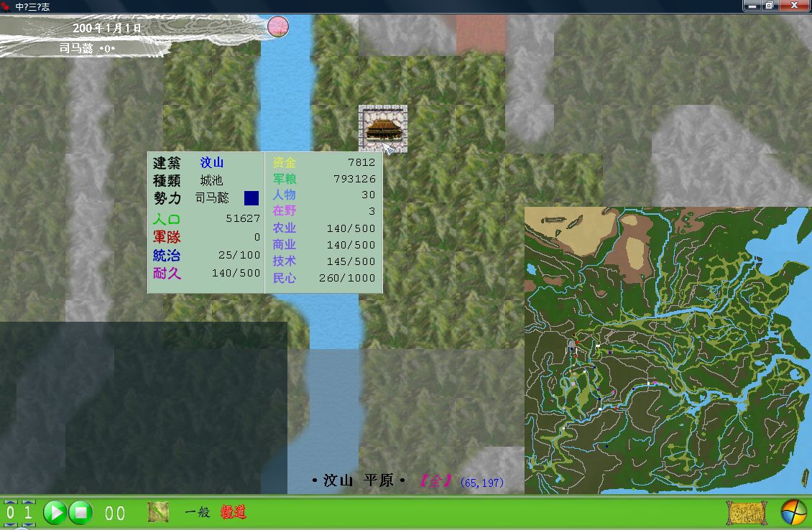Select the 汶山 city building on the map

coord(383,129)
